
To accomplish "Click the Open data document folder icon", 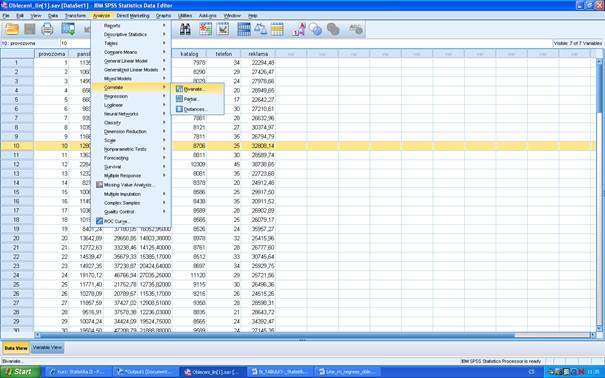I will point(12,29).
